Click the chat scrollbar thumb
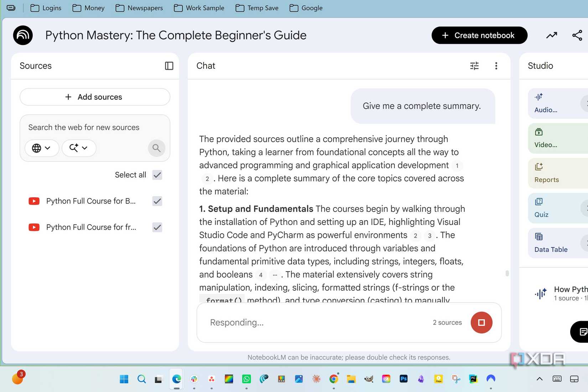588x392 pixels. (x=507, y=273)
